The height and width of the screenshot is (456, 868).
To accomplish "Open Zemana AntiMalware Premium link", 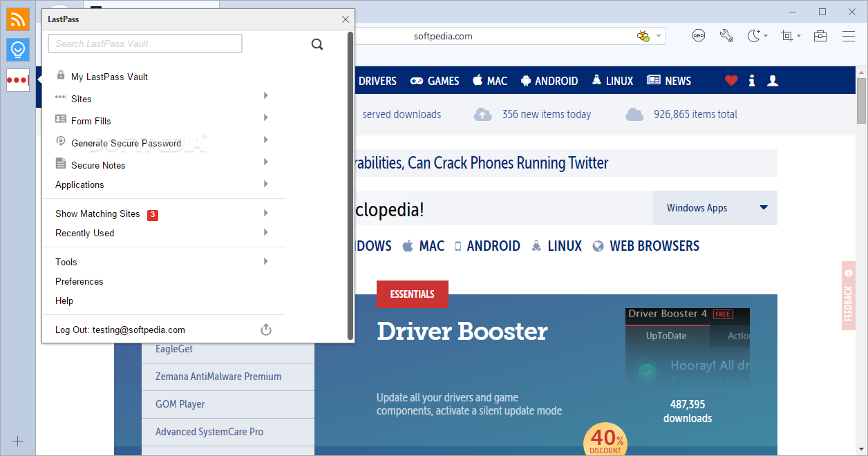I will point(218,377).
